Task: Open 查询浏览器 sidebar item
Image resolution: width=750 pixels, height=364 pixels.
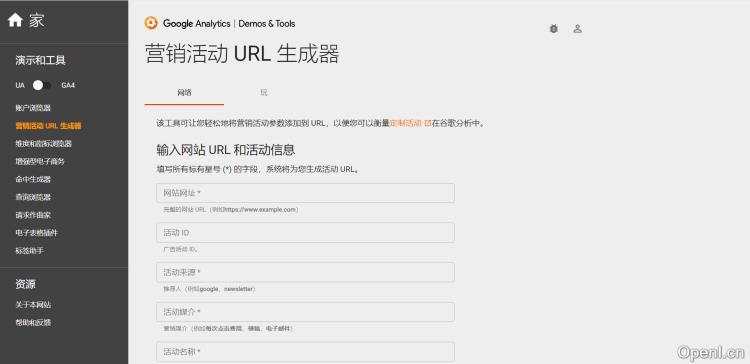Action: tap(33, 197)
